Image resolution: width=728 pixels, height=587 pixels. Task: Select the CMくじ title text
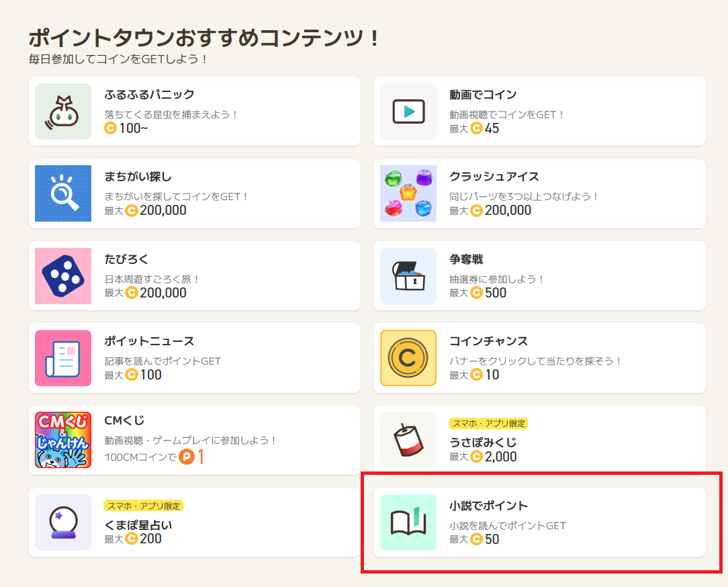pos(124,420)
